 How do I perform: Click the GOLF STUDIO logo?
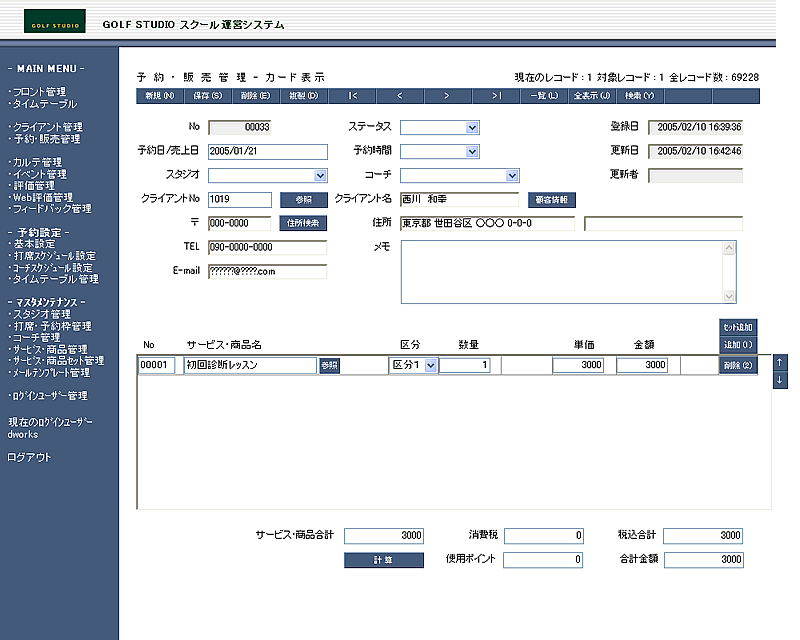(x=55, y=21)
